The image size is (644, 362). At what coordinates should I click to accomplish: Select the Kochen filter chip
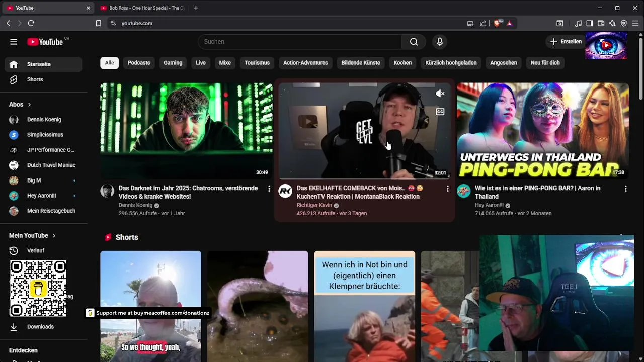(x=403, y=63)
